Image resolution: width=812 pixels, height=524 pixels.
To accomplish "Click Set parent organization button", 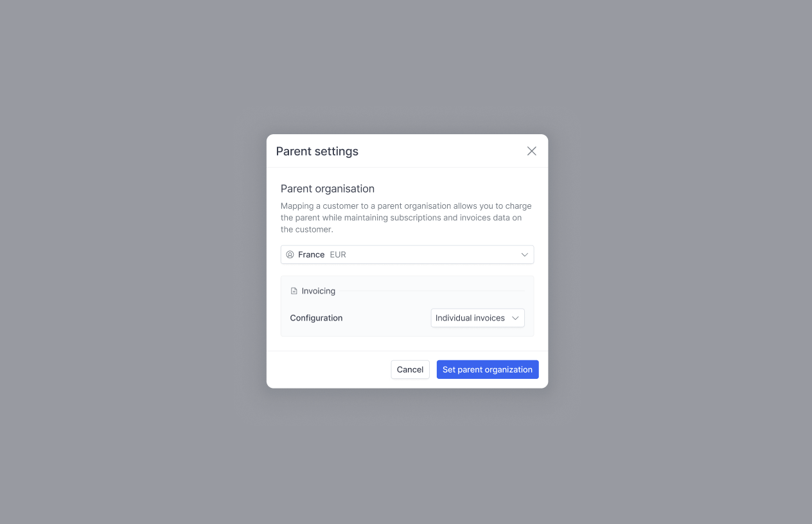I will (488, 369).
